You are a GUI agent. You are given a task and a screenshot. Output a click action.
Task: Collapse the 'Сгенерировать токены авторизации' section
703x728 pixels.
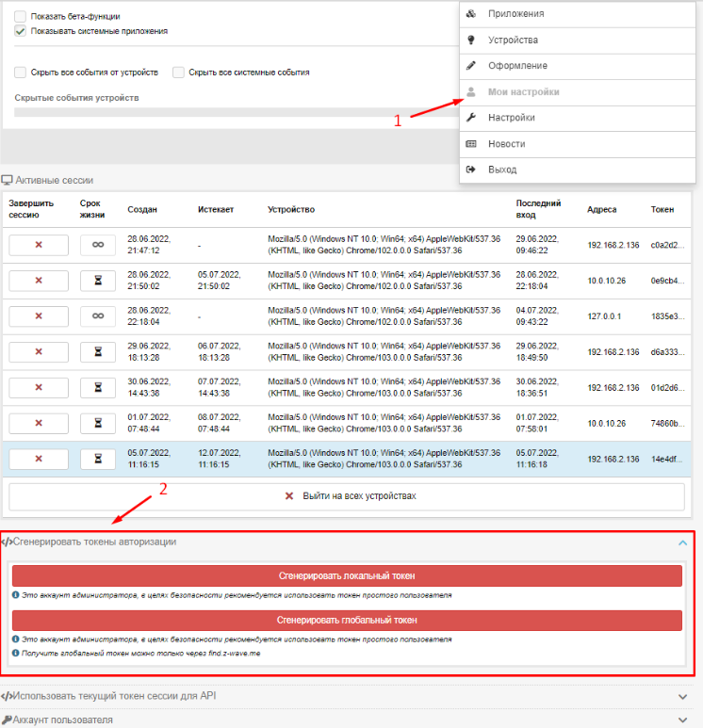pos(683,542)
